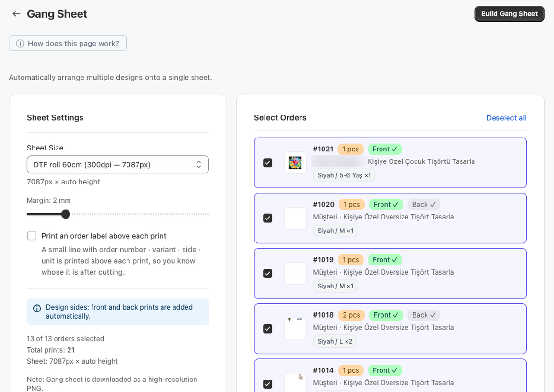Open the thumbnail of order #1020
The height and width of the screenshot is (392, 554).
(x=295, y=218)
